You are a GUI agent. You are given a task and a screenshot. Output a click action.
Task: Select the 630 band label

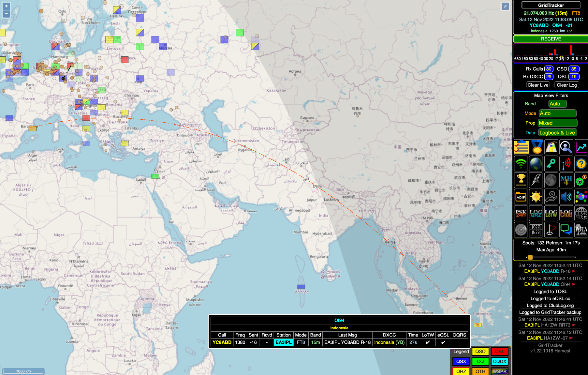tap(517, 59)
